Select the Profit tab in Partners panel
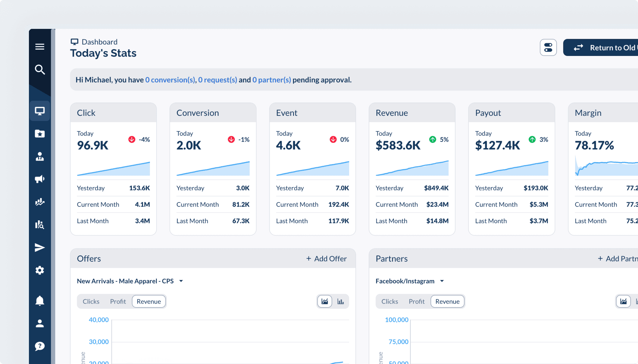The height and width of the screenshot is (364, 638). tap(417, 301)
